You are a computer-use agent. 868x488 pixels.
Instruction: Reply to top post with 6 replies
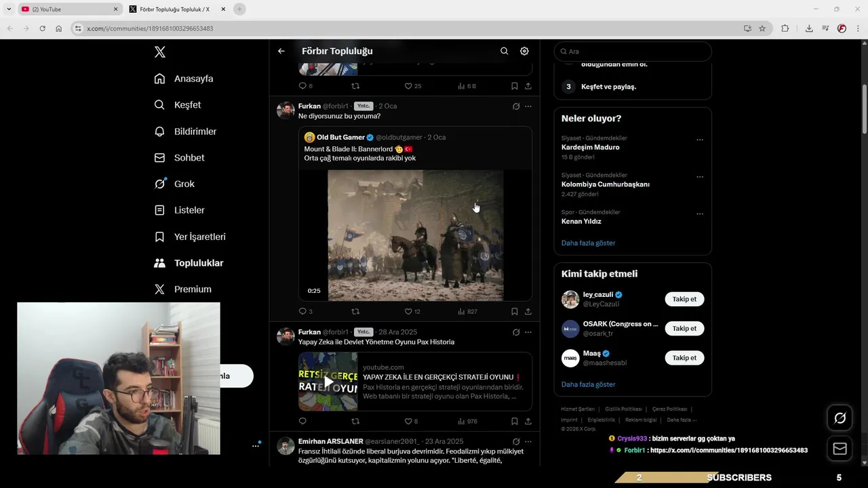[302, 86]
